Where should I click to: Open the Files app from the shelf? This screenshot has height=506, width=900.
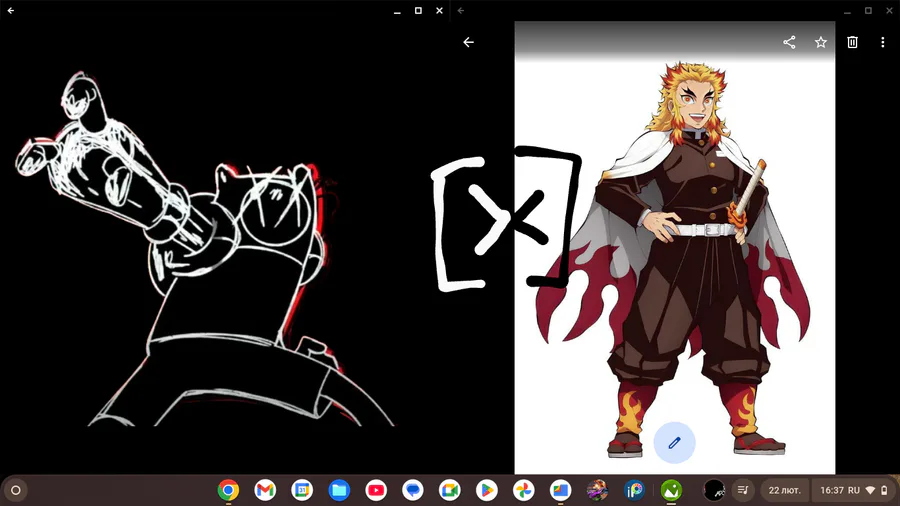click(x=339, y=490)
